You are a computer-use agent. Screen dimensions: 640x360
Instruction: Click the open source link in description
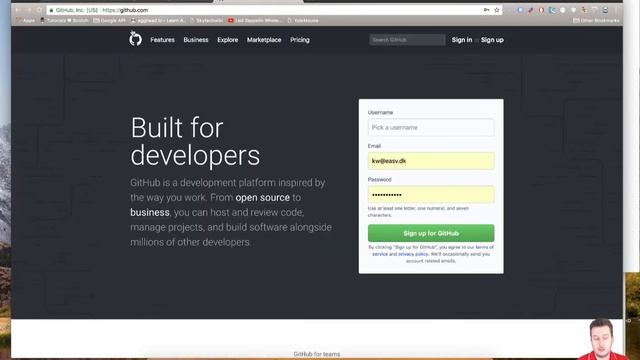pyautogui.click(x=262, y=198)
